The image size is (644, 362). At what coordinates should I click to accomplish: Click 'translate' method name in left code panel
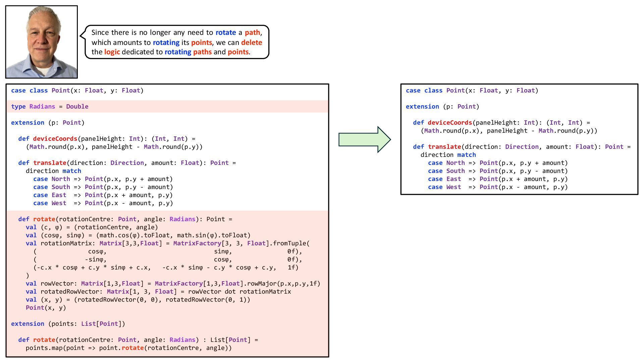point(50,163)
